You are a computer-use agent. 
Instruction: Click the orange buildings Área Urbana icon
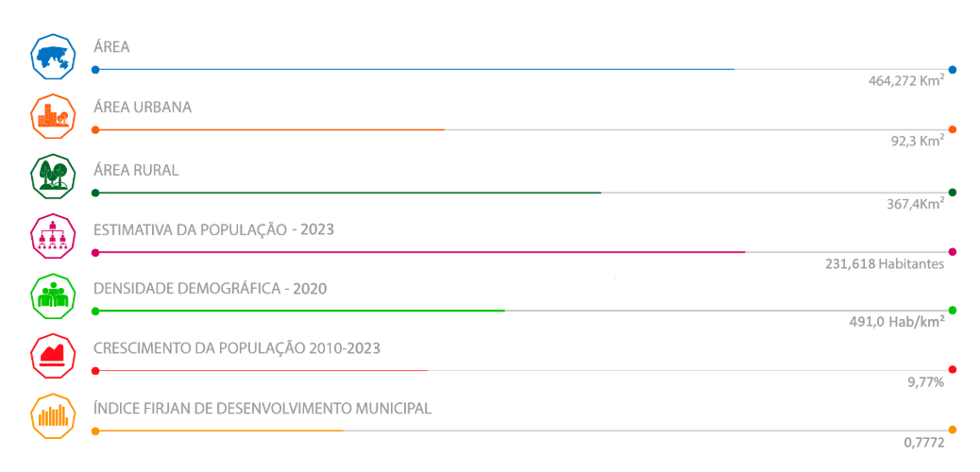53,117
